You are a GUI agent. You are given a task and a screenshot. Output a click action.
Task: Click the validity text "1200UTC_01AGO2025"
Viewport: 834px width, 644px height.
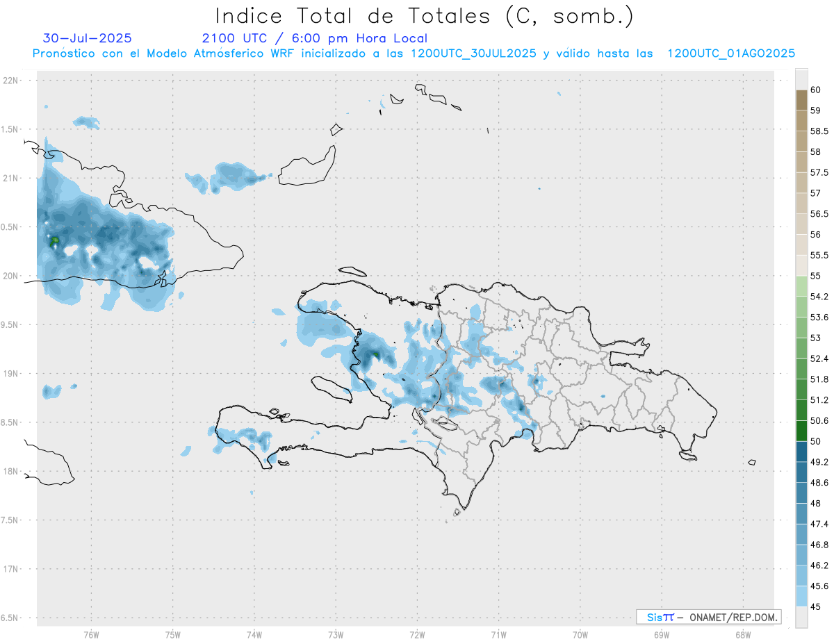pyautogui.click(x=731, y=53)
